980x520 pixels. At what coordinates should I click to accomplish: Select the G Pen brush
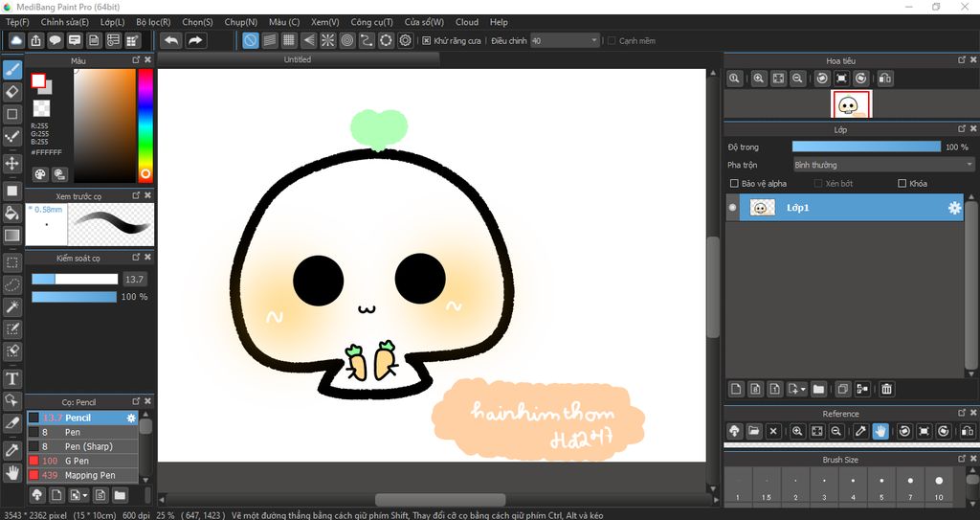coord(79,461)
